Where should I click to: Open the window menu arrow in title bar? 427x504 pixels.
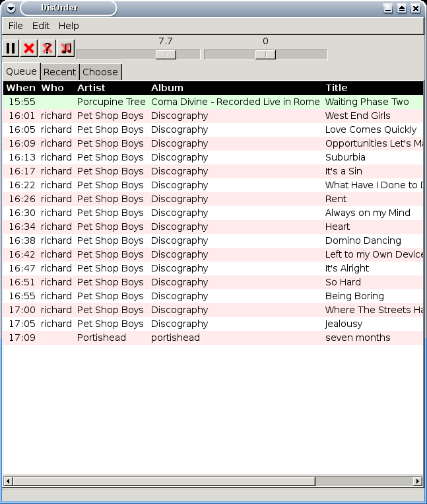(x=11, y=9)
